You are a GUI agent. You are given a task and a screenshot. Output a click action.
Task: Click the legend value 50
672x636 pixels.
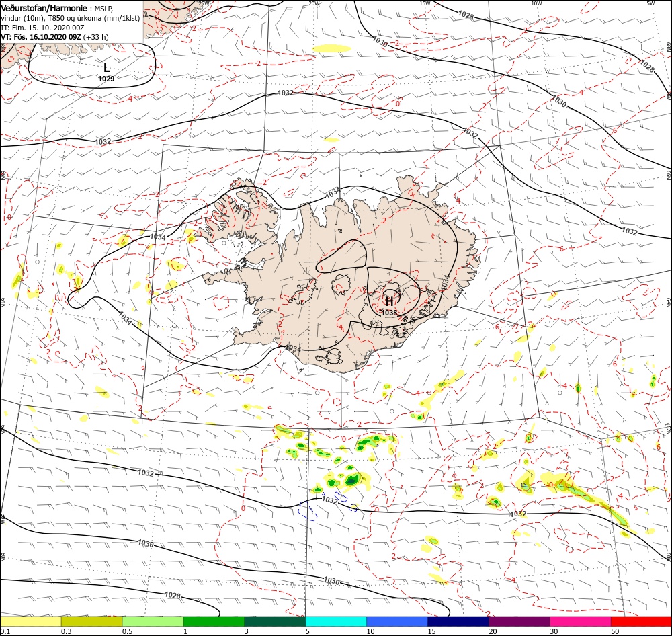point(615,631)
